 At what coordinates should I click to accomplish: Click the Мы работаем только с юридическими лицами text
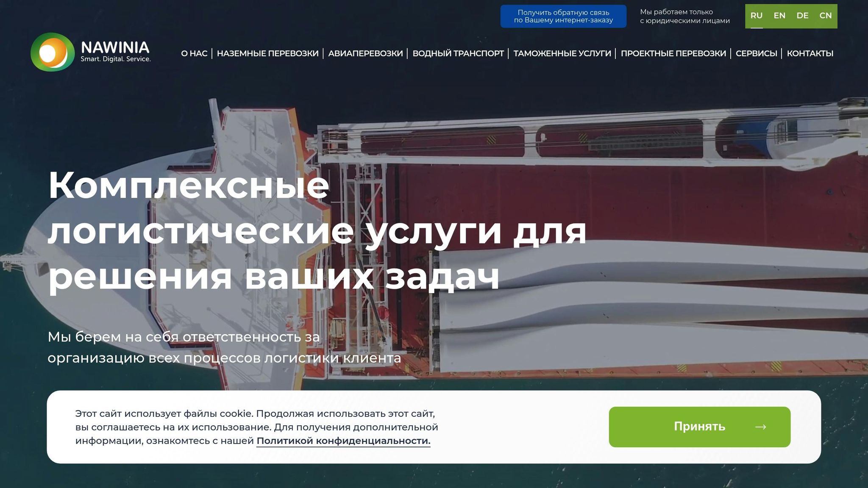coord(684,17)
